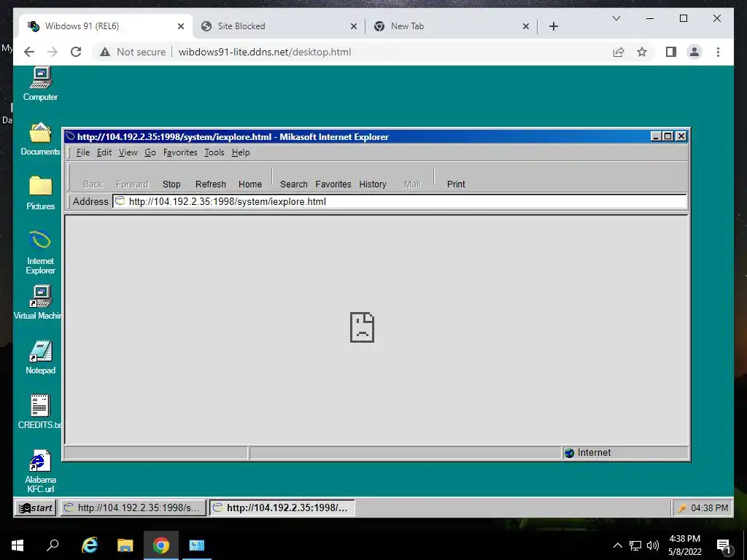Open Chrome side panel
747x560 pixels.
point(671,52)
